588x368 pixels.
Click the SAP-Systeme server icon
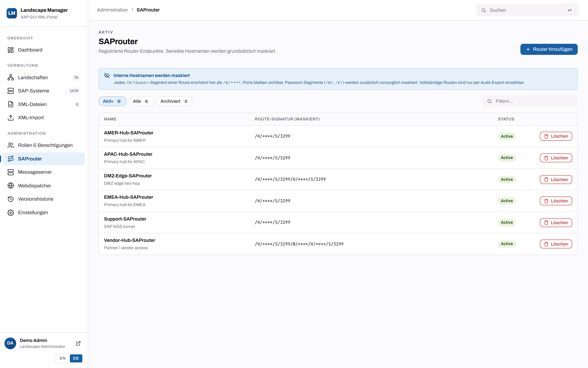11,91
